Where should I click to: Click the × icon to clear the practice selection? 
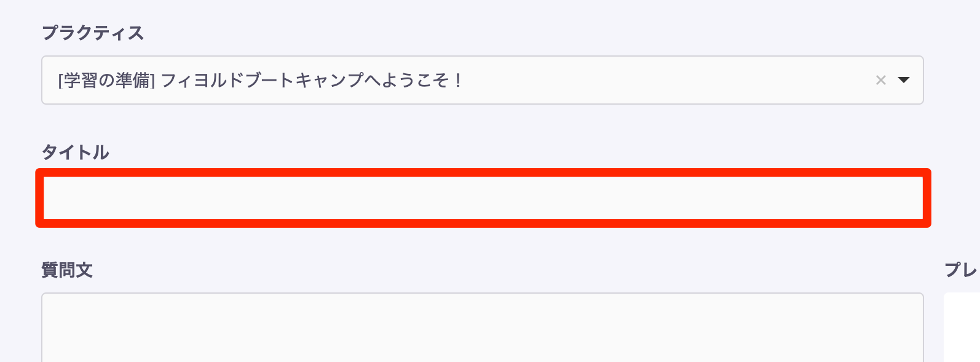click(882, 79)
